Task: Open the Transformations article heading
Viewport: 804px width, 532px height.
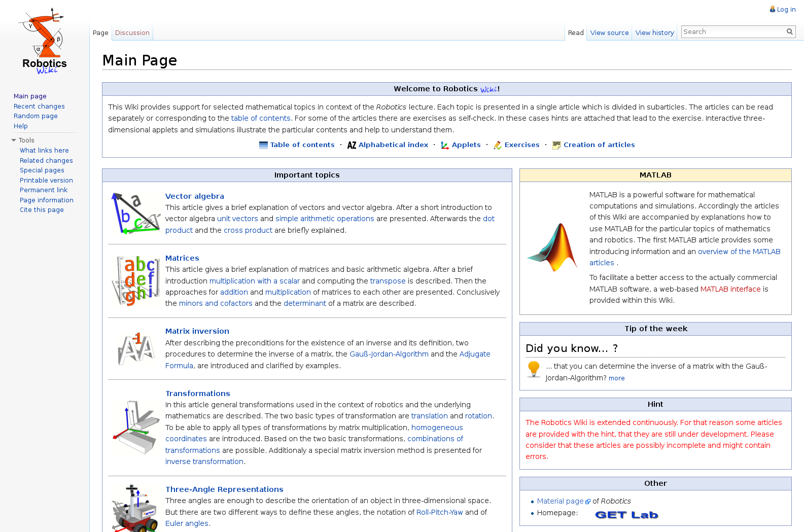Action: click(x=198, y=394)
